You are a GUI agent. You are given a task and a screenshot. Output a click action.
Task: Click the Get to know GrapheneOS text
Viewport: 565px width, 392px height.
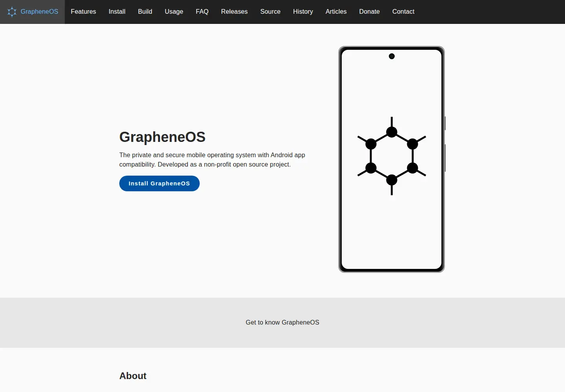click(x=282, y=322)
